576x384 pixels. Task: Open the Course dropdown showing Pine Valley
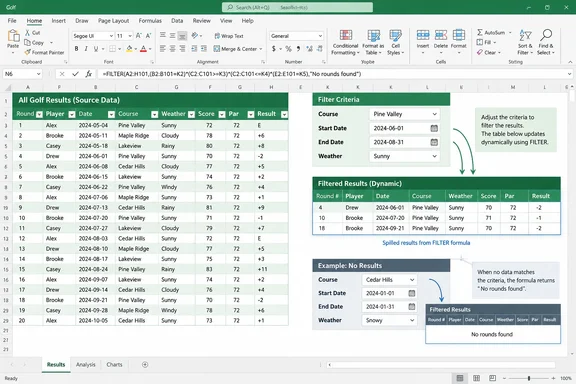coord(404,114)
